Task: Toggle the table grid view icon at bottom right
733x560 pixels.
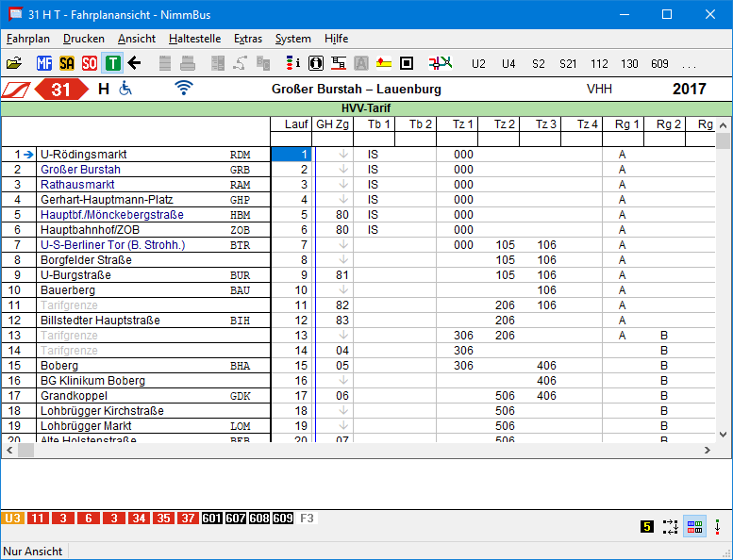Action: coord(693,527)
